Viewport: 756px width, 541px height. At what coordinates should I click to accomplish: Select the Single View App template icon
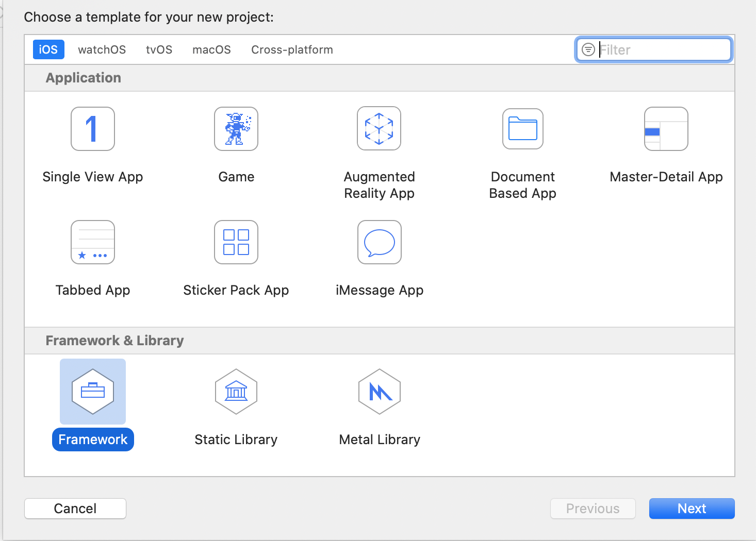93,129
